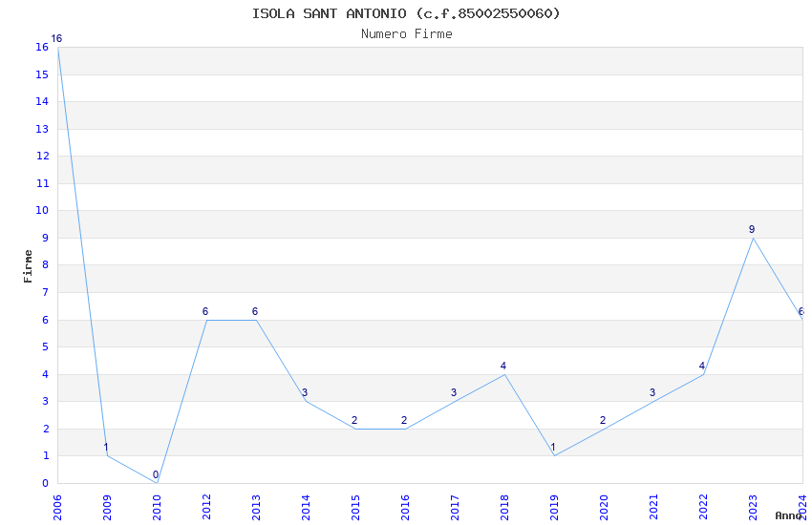Click the data value 16 above the 2006 point
Screen dimensions: 812x525
tap(56, 38)
